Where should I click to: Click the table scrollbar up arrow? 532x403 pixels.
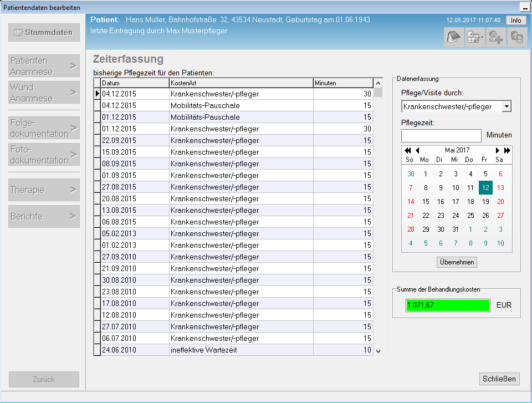(378, 83)
